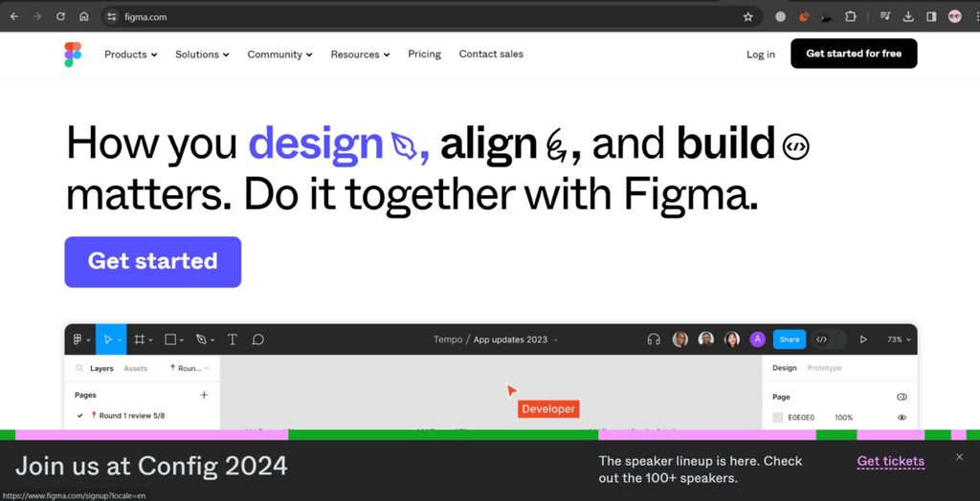Click the search icon in the Layers panel
Image resolution: width=980 pixels, height=501 pixels.
79,368
